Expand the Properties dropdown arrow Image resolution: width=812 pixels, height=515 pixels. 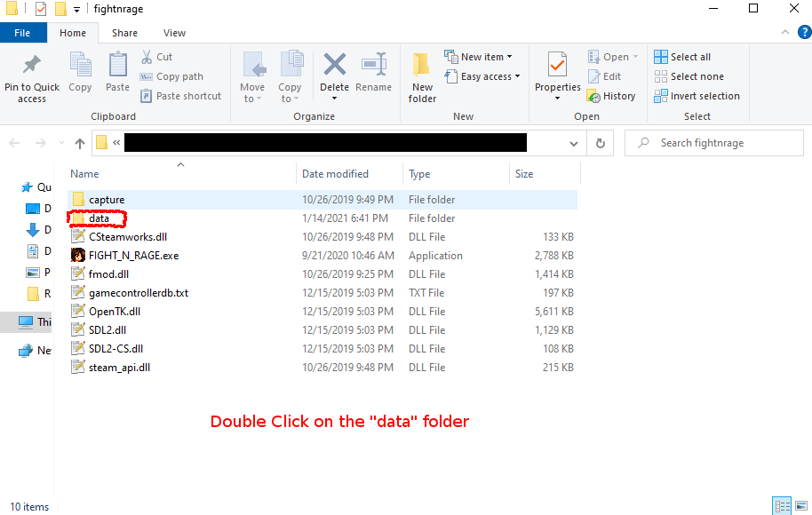(x=558, y=99)
